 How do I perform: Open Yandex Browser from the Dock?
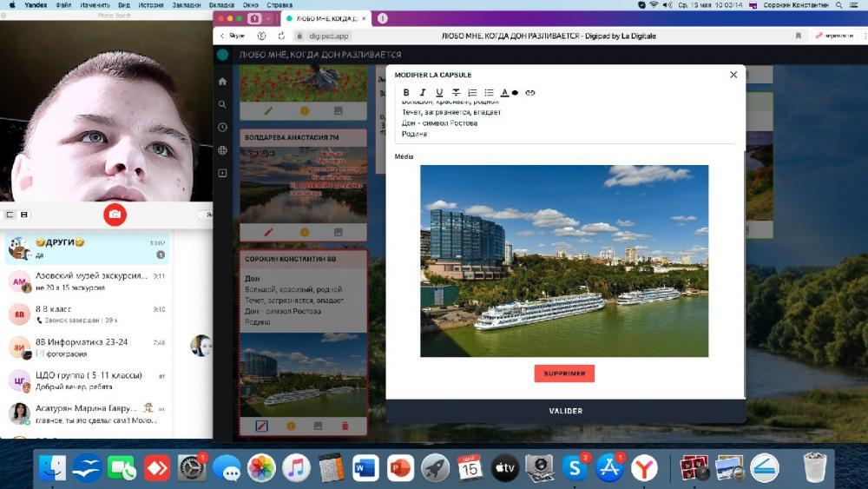coord(644,468)
